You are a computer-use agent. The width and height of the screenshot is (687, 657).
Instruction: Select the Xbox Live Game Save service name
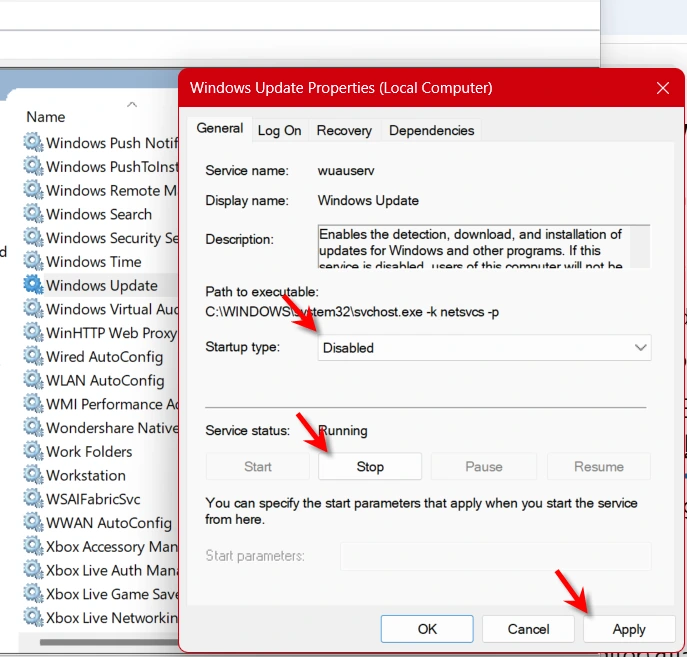[x=112, y=594]
